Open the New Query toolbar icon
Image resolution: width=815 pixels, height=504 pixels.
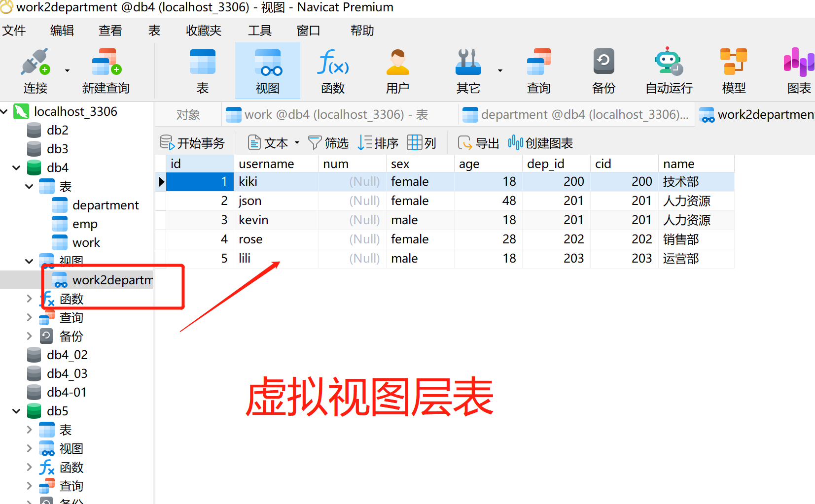pos(106,62)
